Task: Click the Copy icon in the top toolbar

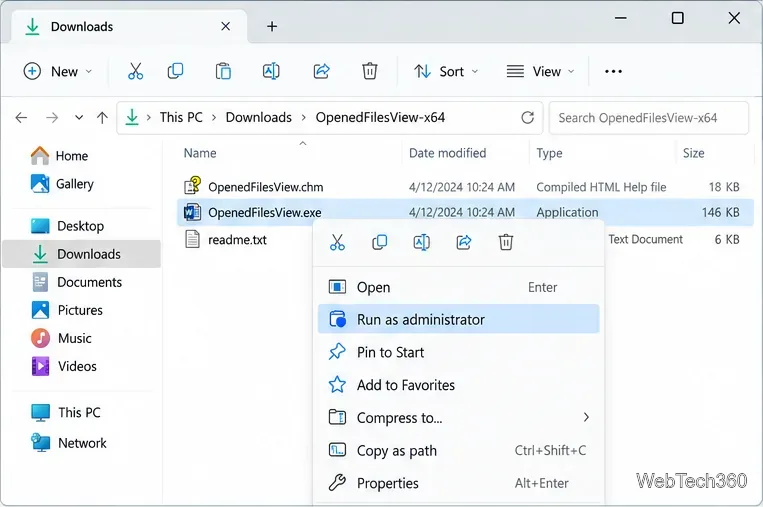Action: pos(175,72)
